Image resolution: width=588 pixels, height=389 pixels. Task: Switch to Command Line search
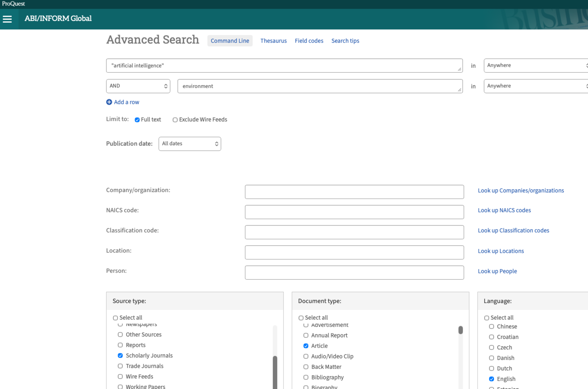click(230, 41)
